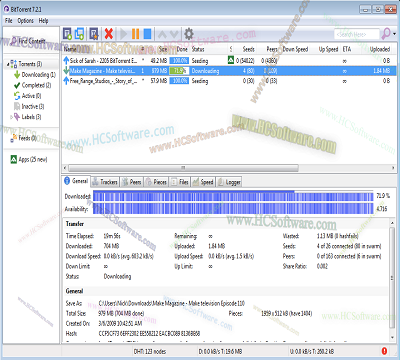Select the Make Magazine torrent row
The width and height of the screenshot is (400, 360).
click(x=229, y=71)
